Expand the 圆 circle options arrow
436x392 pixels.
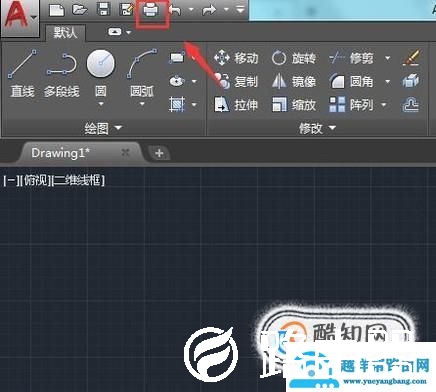pos(101,104)
